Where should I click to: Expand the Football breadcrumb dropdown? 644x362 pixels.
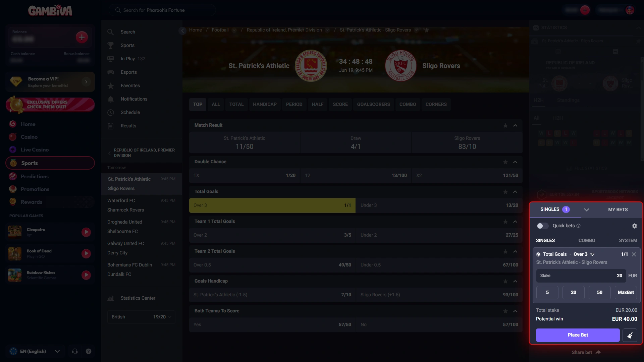click(x=234, y=30)
